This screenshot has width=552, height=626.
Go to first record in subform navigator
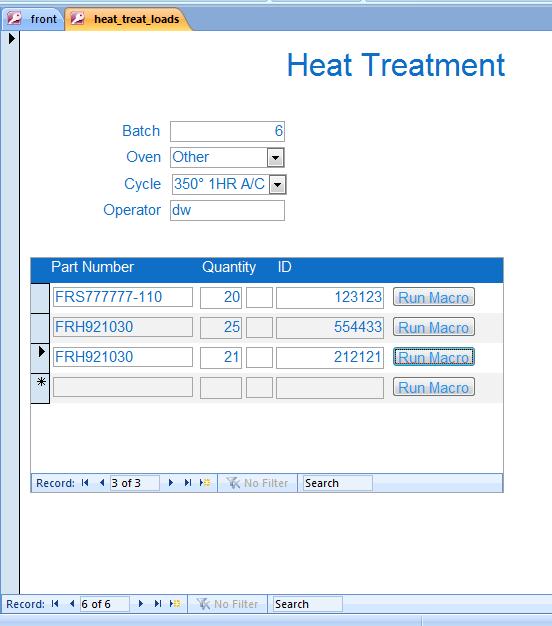click(x=85, y=483)
